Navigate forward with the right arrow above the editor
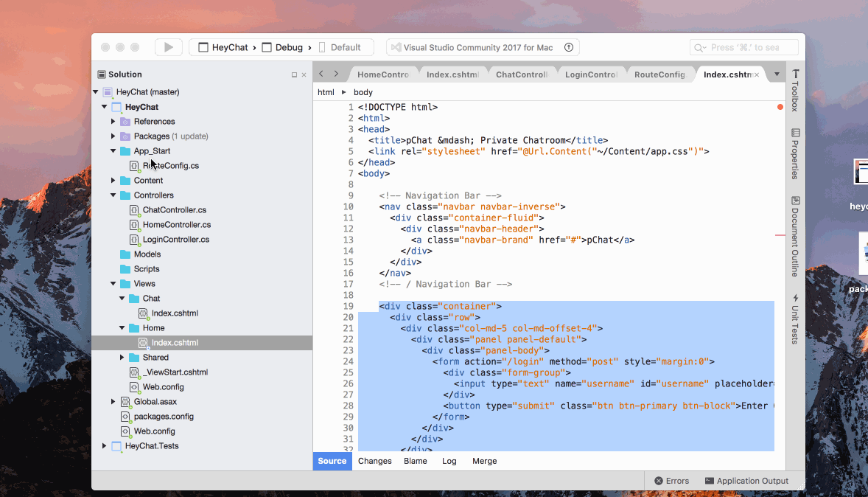The width and height of the screenshot is (868, 497). coord(336,74)
